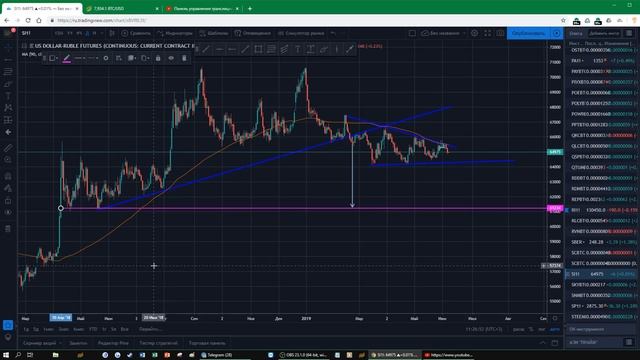Remove all drawings via left sidebar trash
640x360 pixels.
pos(8,229)
